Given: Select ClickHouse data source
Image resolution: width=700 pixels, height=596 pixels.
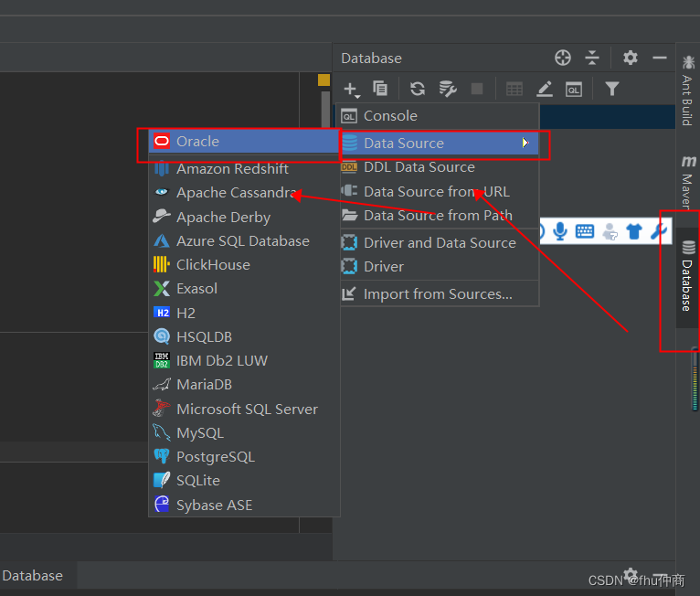Looking at the screenshot, I should pyautogui.click(x=244, y=265).
